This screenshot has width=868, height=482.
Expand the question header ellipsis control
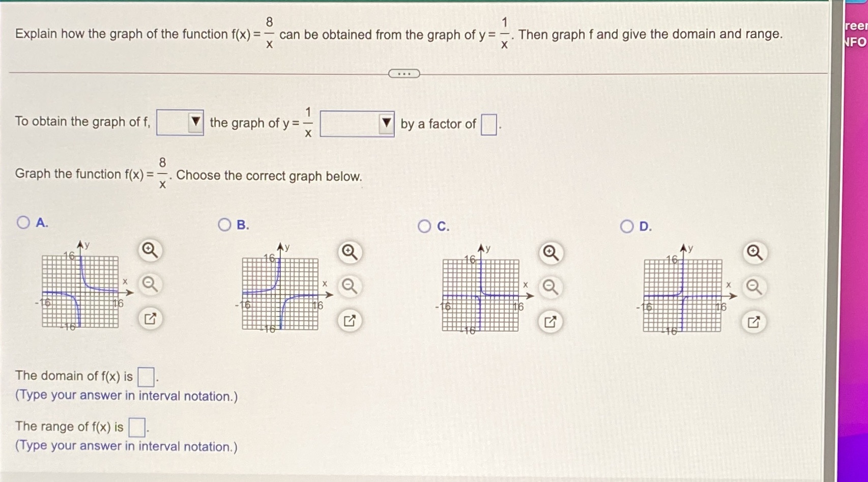(x=403, y=74)
